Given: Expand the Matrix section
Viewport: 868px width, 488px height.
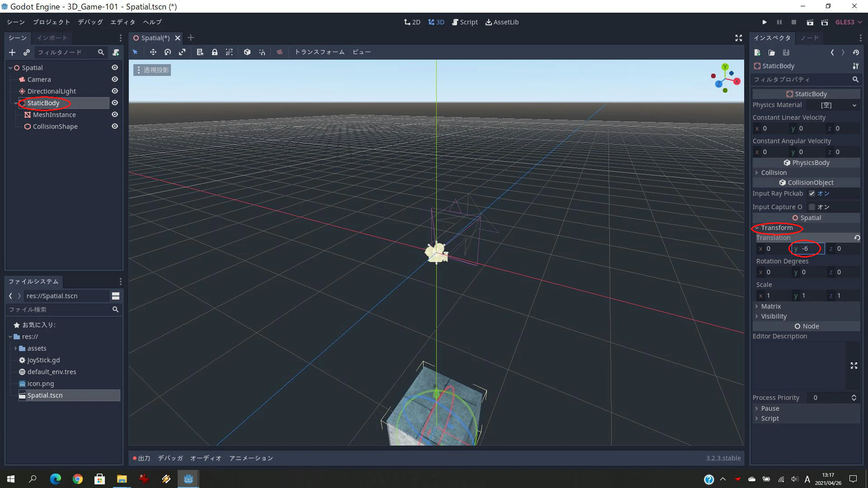Looking at the screenshot, I should pos(806,306).
